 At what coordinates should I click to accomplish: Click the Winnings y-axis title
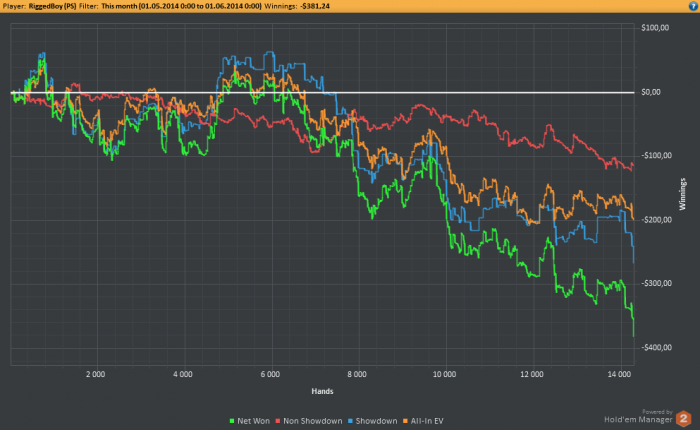point(683,194)
